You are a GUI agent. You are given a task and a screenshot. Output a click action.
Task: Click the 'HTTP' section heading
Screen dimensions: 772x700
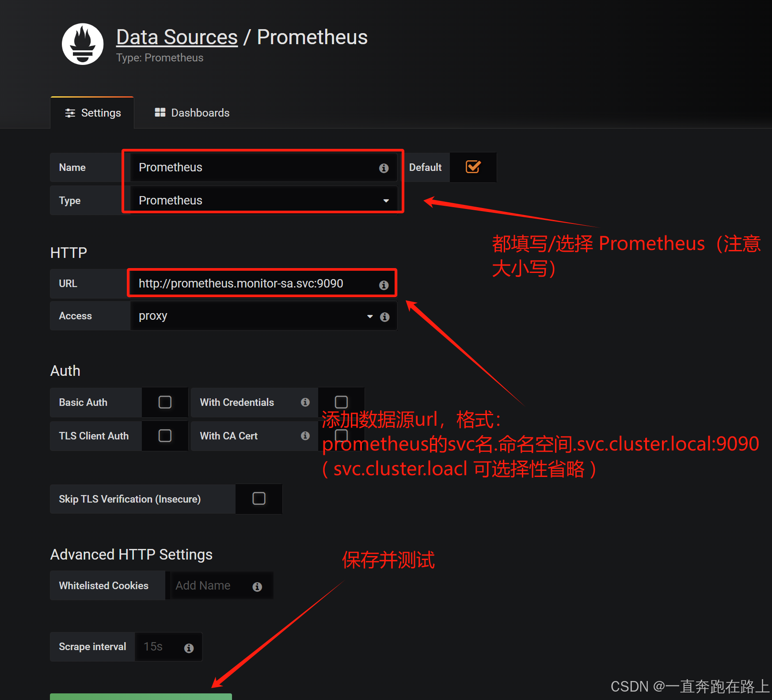68,253
